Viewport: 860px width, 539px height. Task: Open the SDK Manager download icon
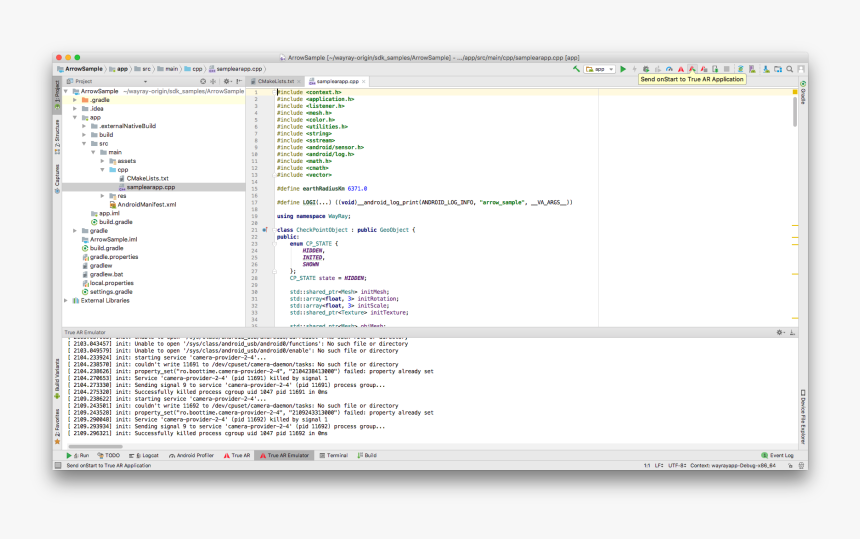766,69
